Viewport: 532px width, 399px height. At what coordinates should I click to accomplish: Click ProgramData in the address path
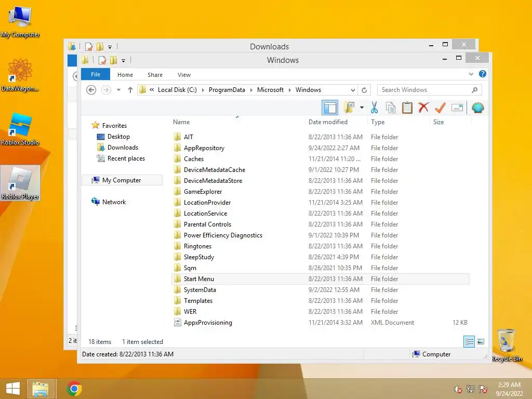(x=227, y=90)
